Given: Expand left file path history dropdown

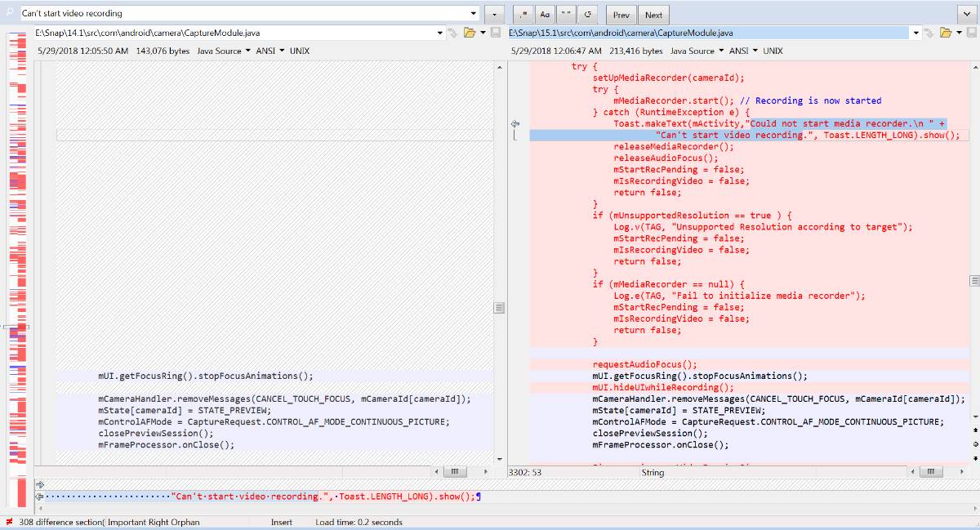Looking at the screenshot, I should coord(441,33).
